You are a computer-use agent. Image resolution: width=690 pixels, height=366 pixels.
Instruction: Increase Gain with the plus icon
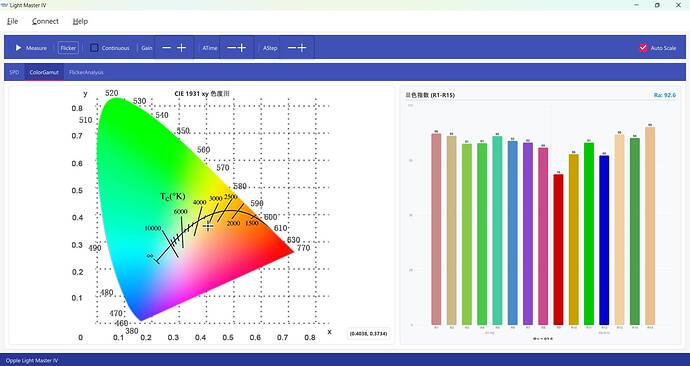[181, 48]
